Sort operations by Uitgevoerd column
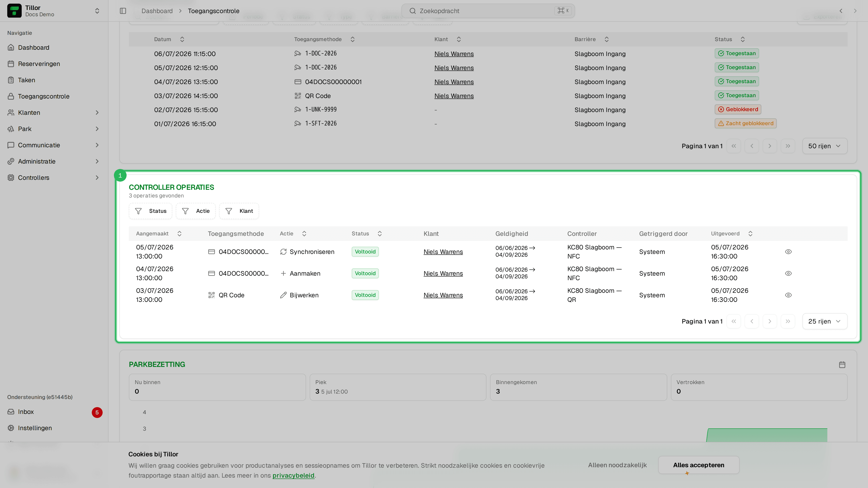 point(732,234)
